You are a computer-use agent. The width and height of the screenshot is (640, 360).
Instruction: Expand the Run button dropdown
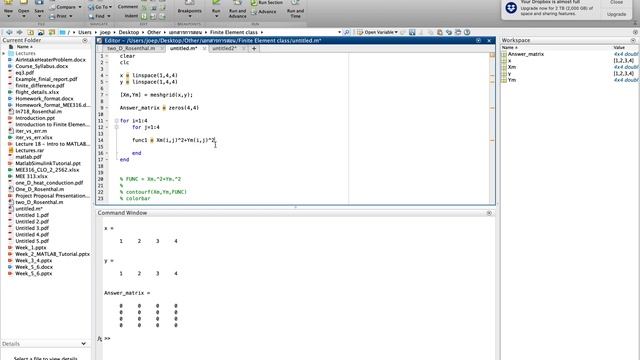(x=216, y=16)
